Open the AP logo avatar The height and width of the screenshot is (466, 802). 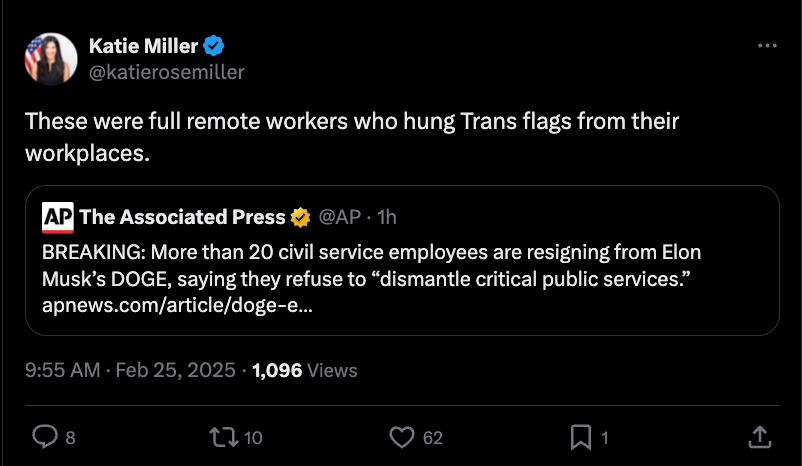coord(57,217)
